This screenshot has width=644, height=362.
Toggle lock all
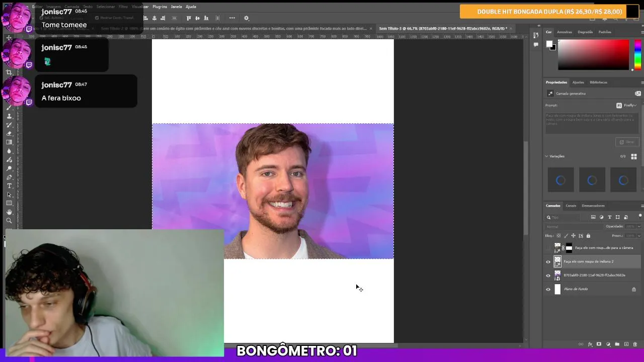[588, 236]
